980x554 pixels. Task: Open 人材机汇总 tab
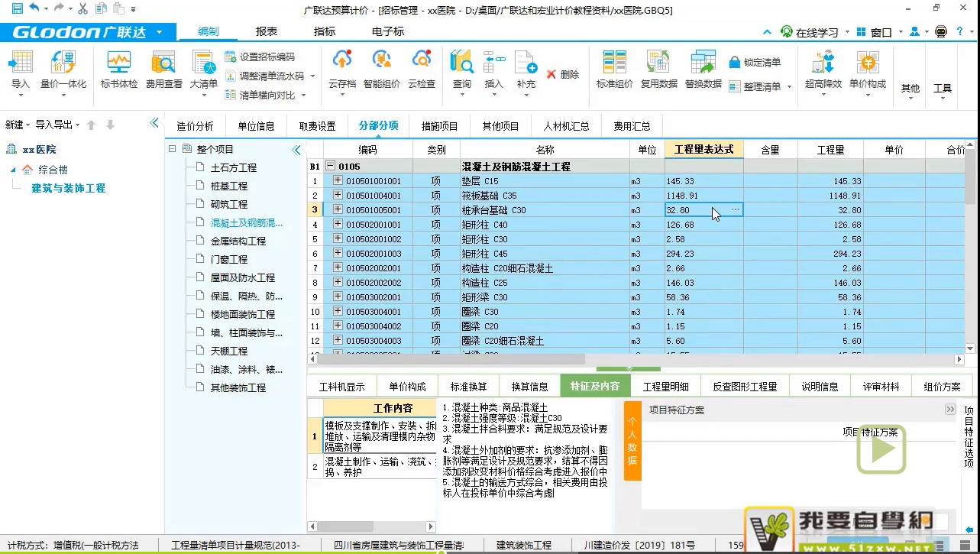point(566,126)
